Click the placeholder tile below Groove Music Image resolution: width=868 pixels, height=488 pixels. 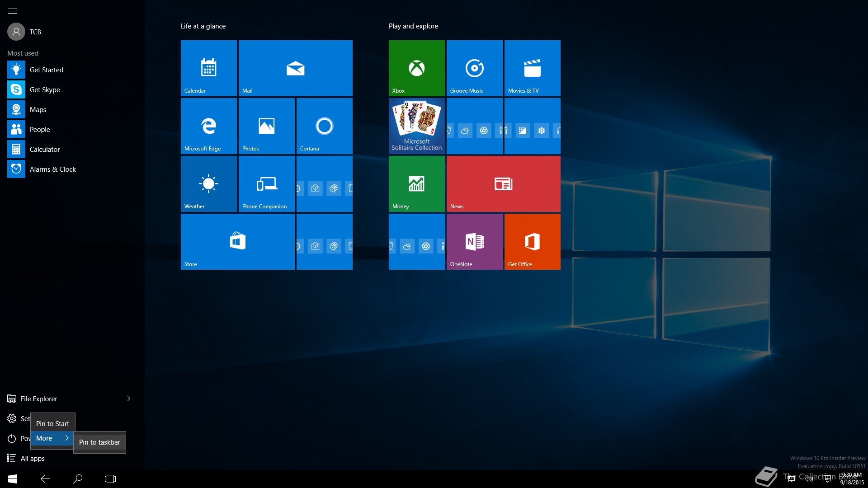click(474, 126)
